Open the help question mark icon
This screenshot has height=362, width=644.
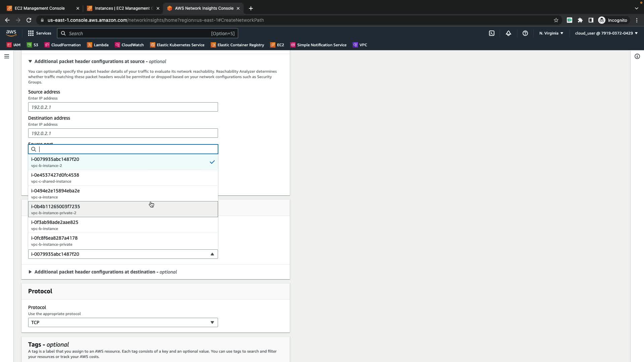525,33
